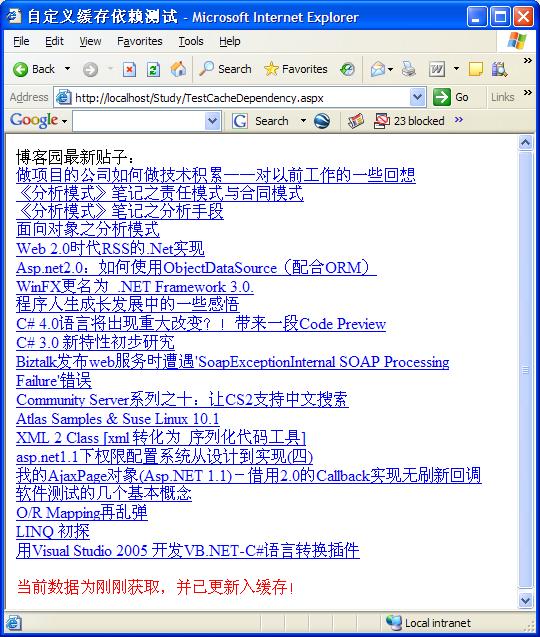Viewport: 540px width, 637px height.
Task: Open the Favorites menu
Action: tap(139, 41)
